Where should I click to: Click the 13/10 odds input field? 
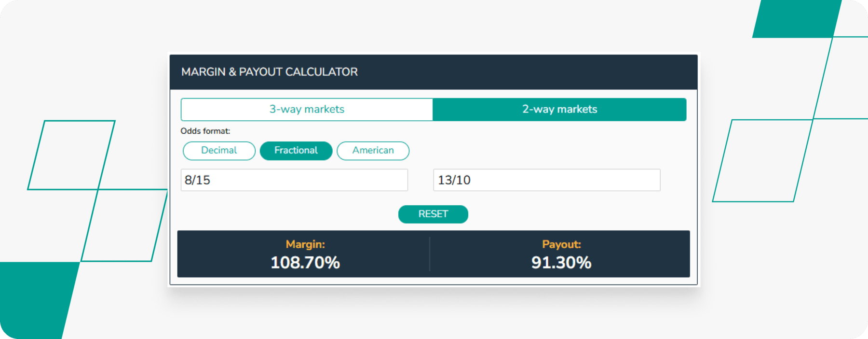[x=546, y=180]
